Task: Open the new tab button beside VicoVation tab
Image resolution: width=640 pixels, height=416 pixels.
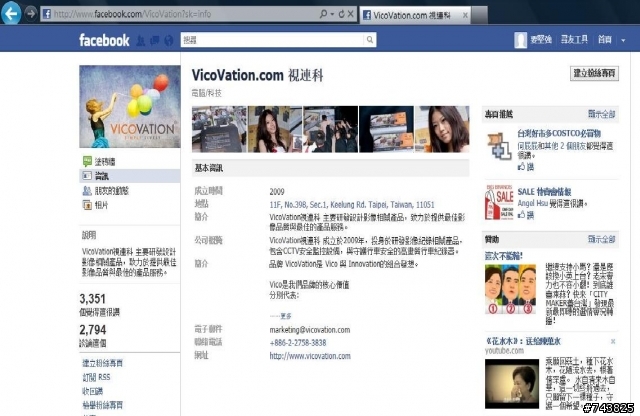Action: click(479, 15)
